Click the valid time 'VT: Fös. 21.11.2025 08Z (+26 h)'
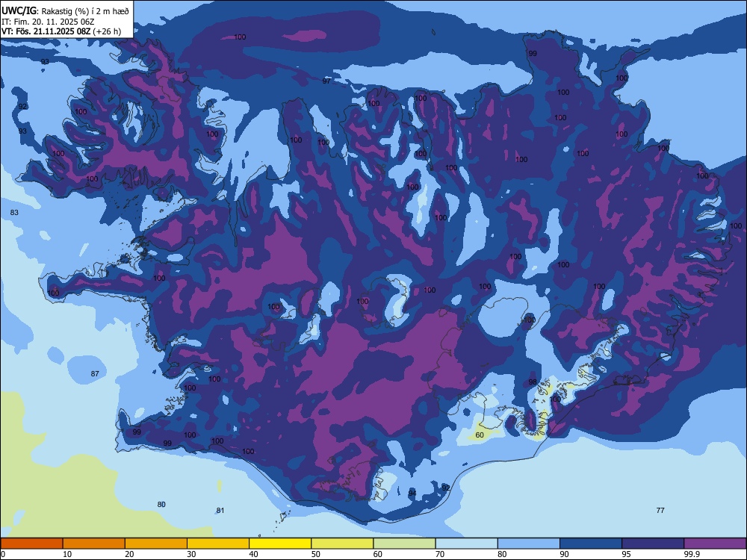Image resolution: width=747 pixels, height=560 pixels. (x=61, y=31)
